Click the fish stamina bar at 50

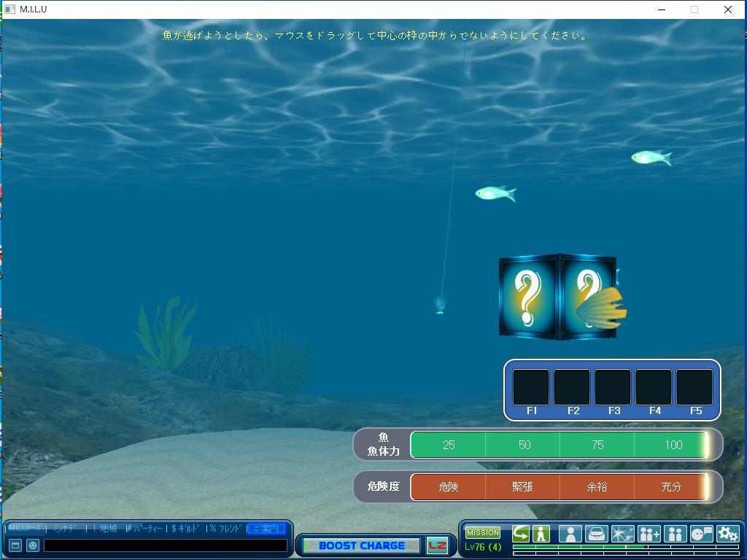(x=524, y=445)
